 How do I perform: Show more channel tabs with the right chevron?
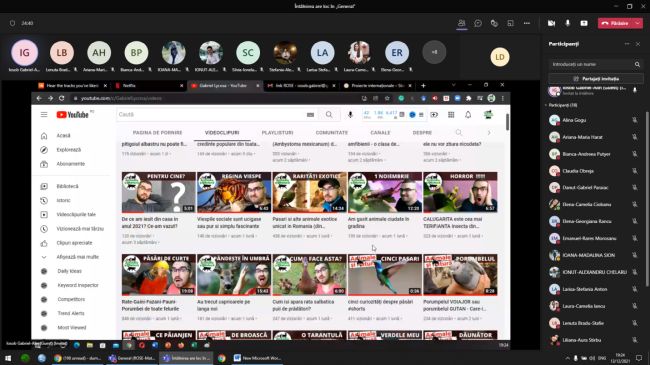489,133
